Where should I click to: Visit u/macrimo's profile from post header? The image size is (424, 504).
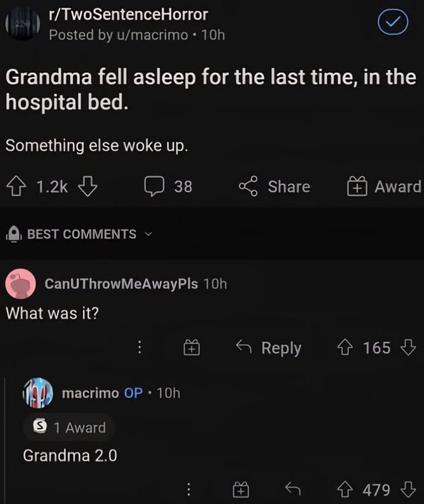143,35
